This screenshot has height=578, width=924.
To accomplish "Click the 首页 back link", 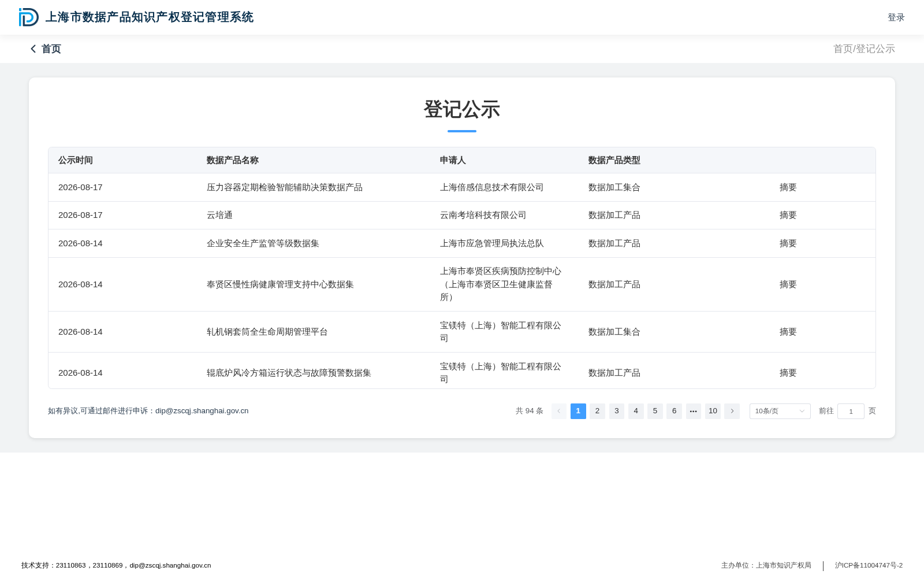I will pos(51,49).
